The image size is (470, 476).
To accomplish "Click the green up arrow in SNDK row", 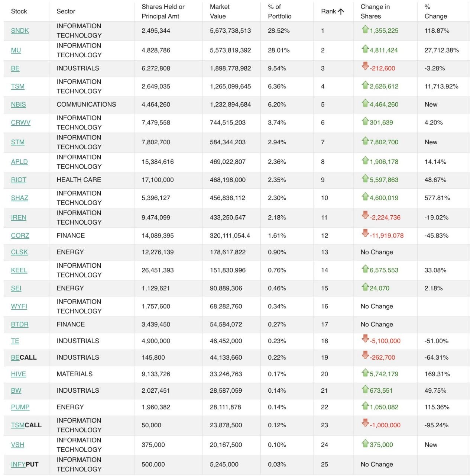I will click(365, 29).
